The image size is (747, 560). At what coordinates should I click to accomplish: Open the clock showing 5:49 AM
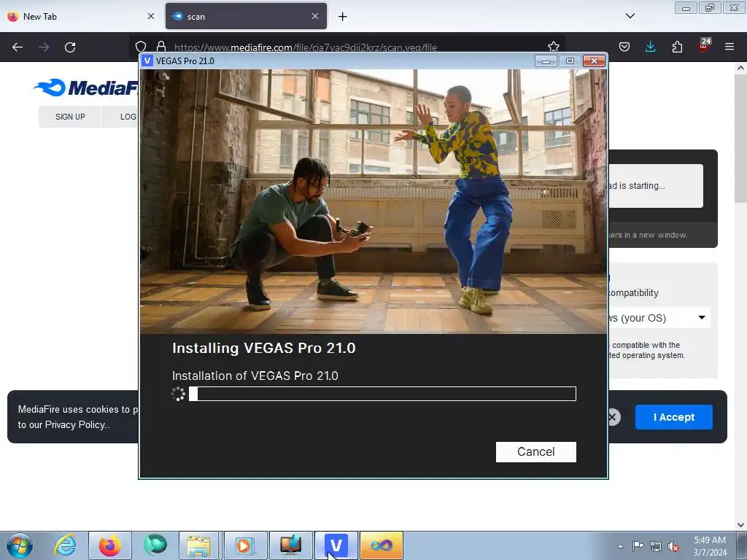(710, 546)
